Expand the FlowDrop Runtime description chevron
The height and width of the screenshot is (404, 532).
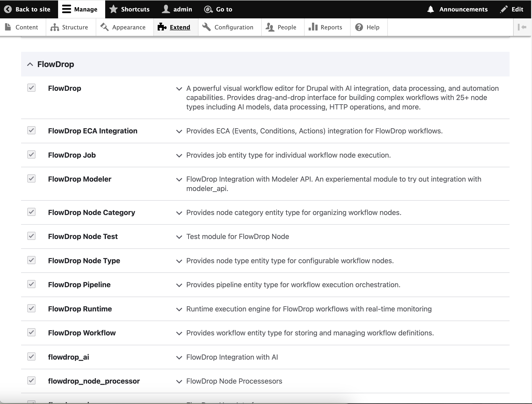click(x=179, y=309)
